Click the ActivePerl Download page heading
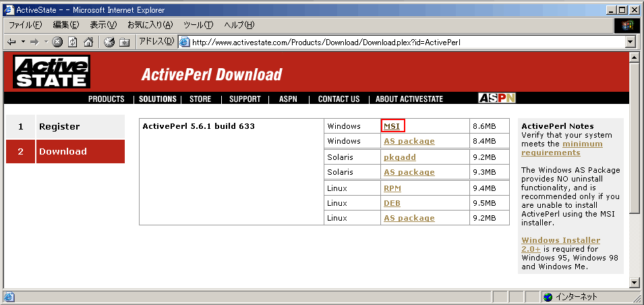The image size is (644, 305). [x=212, y=74]
